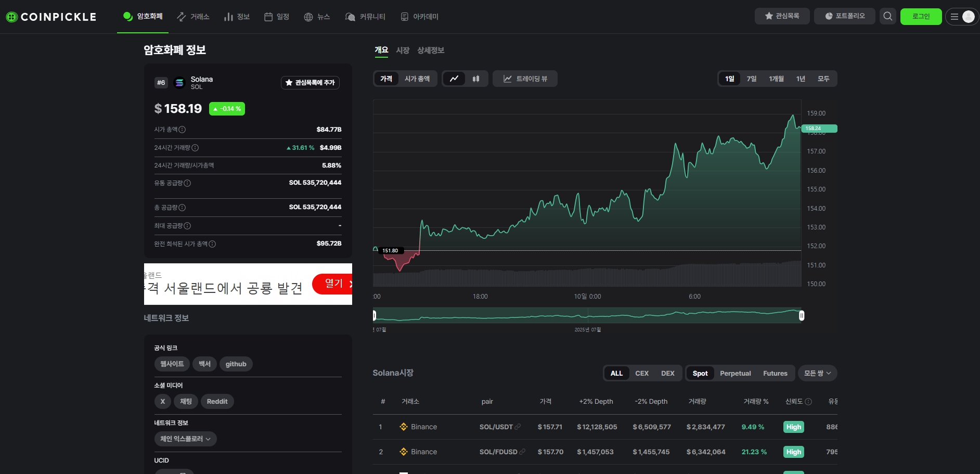The image size is (980, 474).
Task: Click the red 열기 ad button
Action: tap(332, 284)
